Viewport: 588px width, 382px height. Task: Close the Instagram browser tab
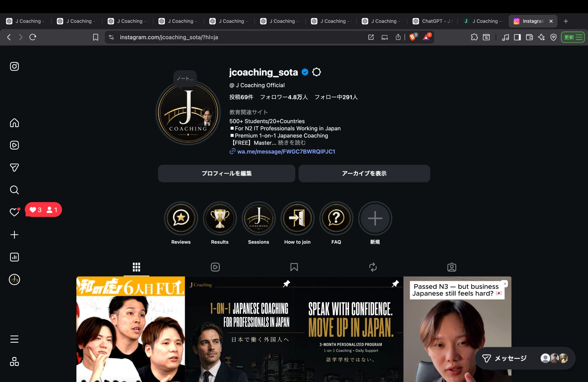[551, 21]
